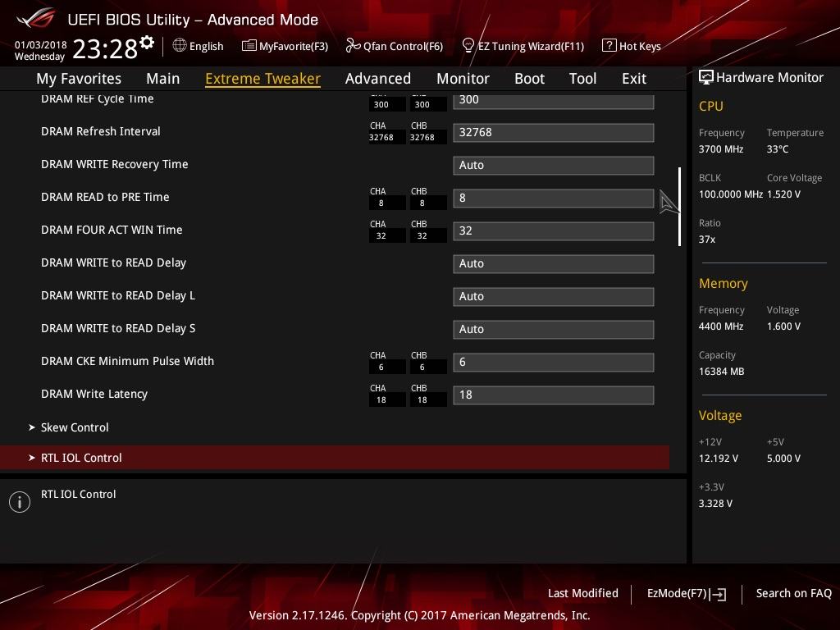The image size is (840, 630).
Task: Edit DRAM FOUR ACT WIN Time field
Action: (554, 231)
